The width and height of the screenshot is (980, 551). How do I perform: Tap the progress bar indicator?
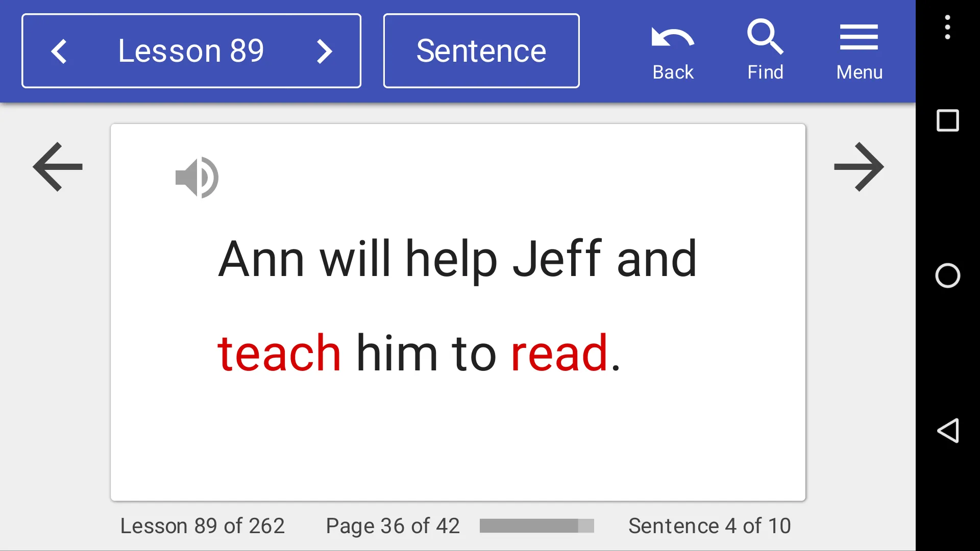coord(538,525)
